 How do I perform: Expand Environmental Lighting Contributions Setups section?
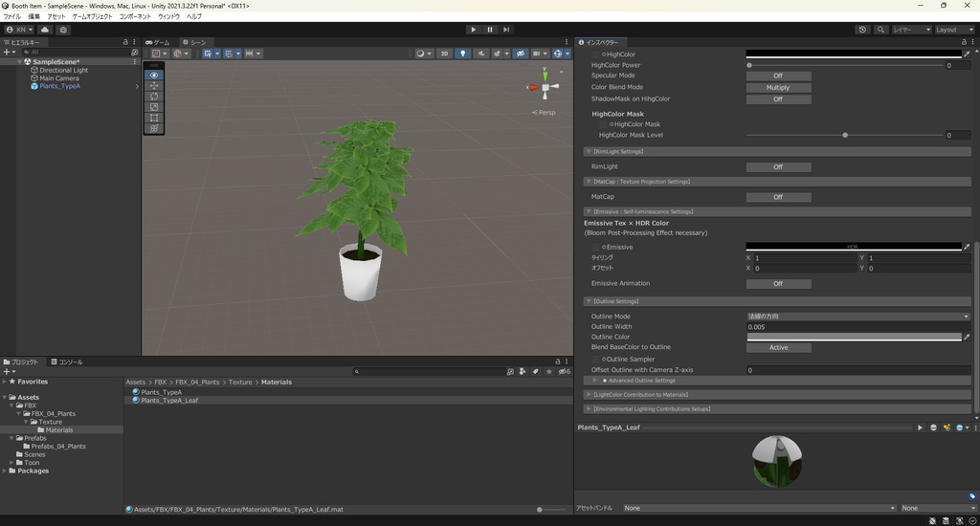point(589,409)
